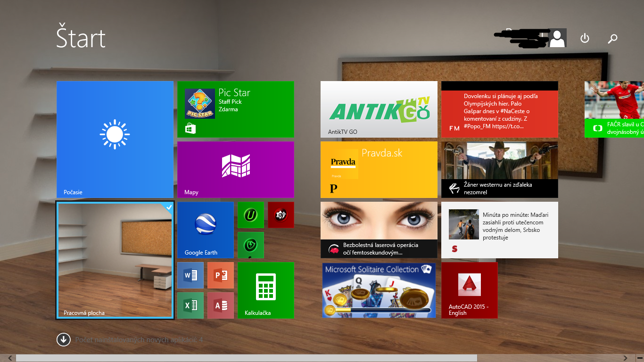
Task: Launch Google Earth
Action: click(206, 230)
